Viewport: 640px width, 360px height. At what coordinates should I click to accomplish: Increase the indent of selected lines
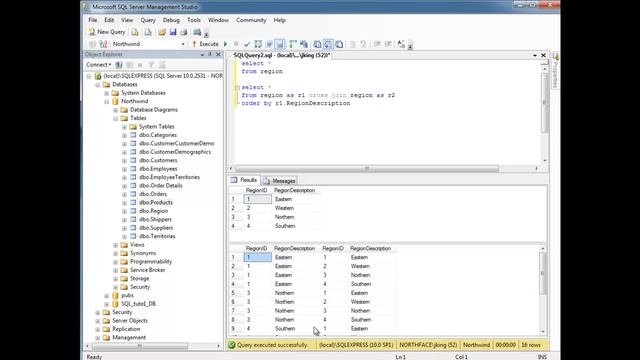tap(388, 44)
